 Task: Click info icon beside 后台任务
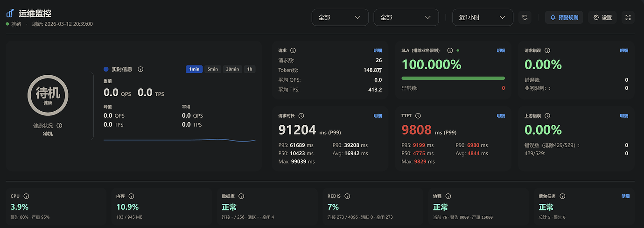562,196
